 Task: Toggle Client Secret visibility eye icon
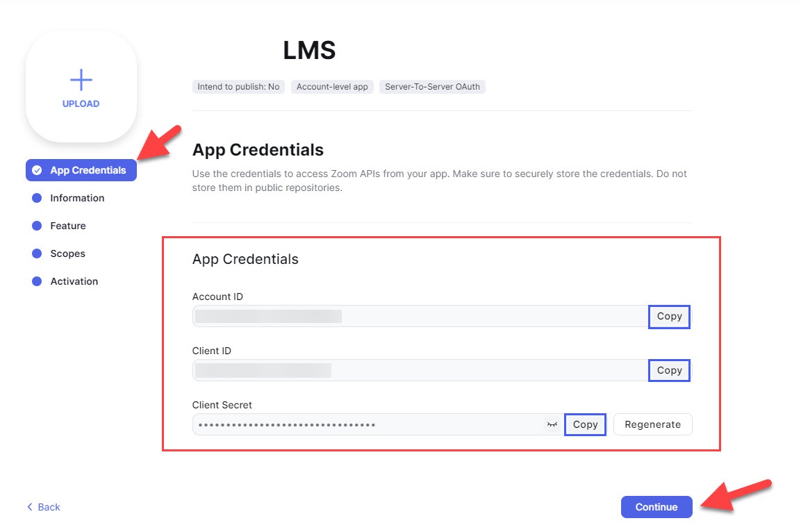point(552,424)
